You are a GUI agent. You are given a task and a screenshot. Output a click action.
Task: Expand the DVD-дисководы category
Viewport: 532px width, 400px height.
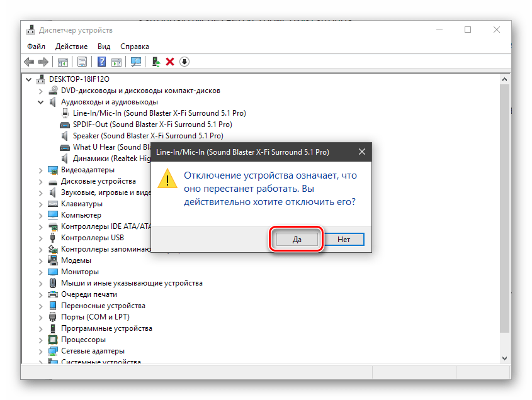[41, 91]
